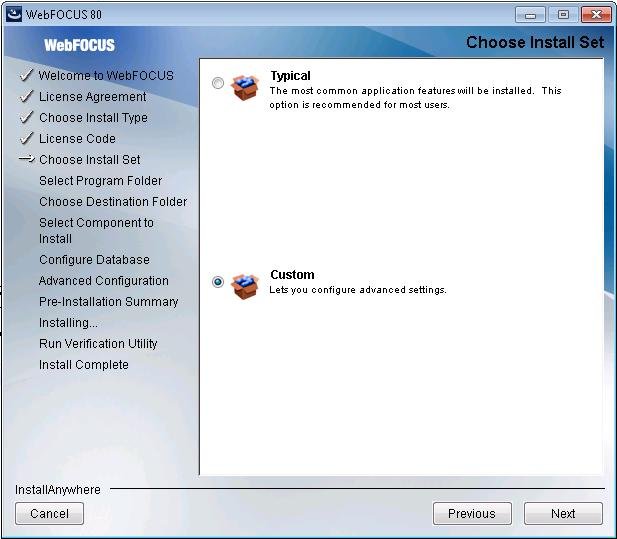617x539 pixels.
Task: Click the checkmark beside Welcome to WebFOCUS
Action: (x=26, y=75)
